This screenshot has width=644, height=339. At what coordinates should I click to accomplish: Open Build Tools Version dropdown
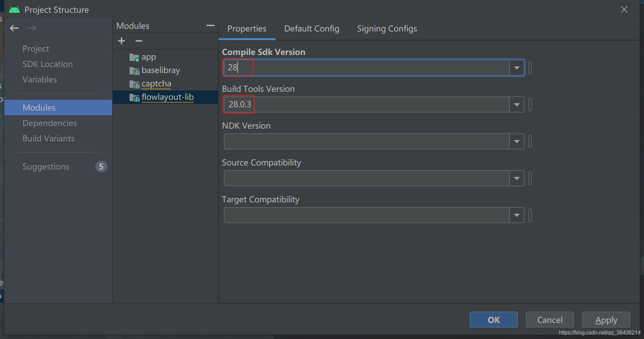point(517,105)
